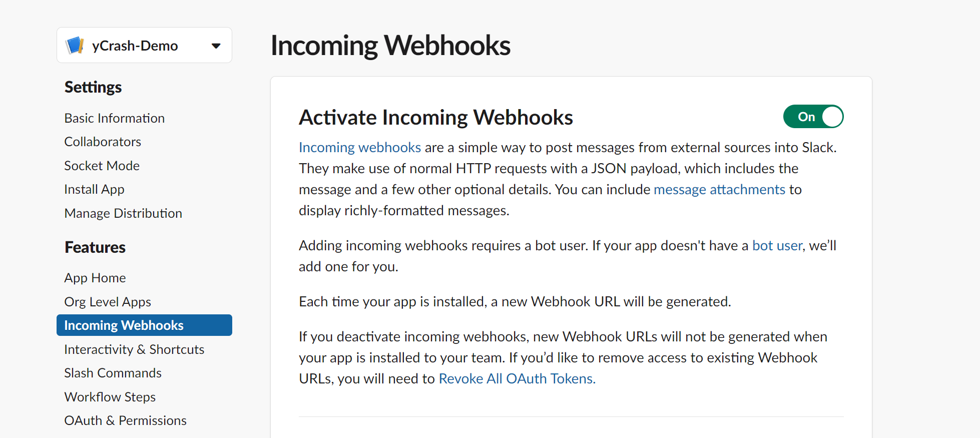Viewport: 980px width, 438px height.
Task: Click Revoke All OAuth Tokens link
Action: click(x=517, y=378)
